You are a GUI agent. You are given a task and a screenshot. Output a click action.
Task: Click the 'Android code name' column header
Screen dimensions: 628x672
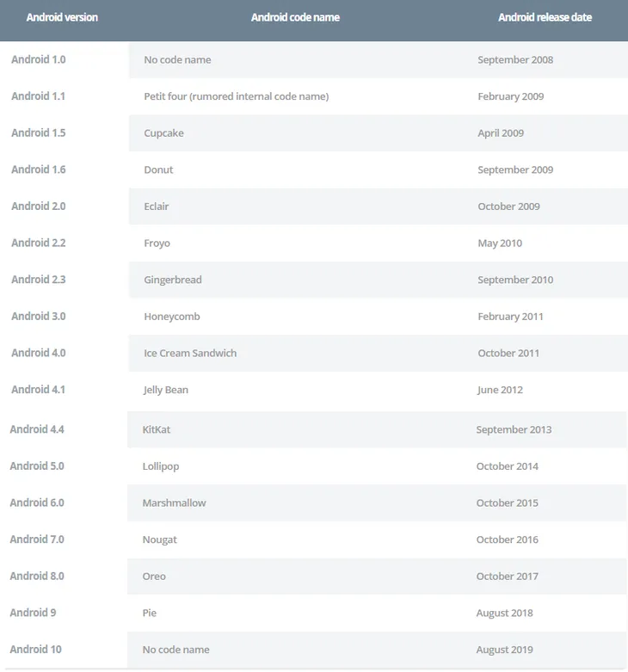click(295, 17)
